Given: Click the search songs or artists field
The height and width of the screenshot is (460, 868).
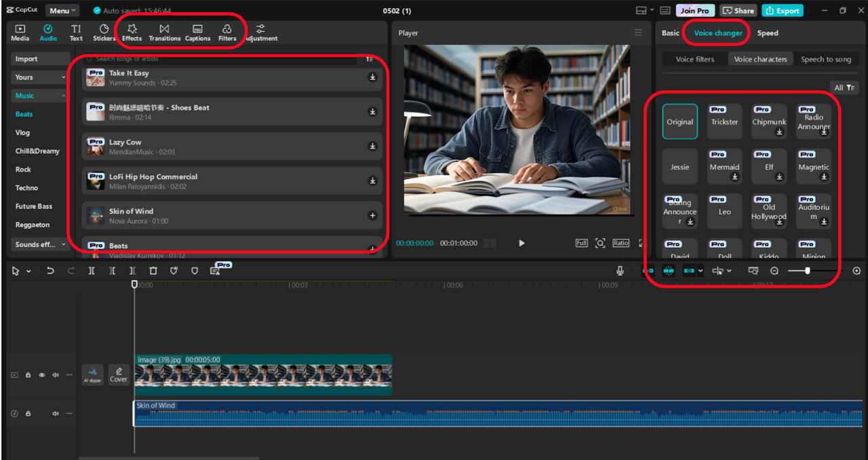Looking at the screenshot, I should tap(222, 59).
